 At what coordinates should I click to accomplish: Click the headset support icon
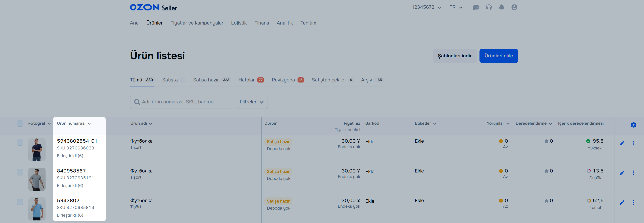pyautogui.click(x=488, y=7)
